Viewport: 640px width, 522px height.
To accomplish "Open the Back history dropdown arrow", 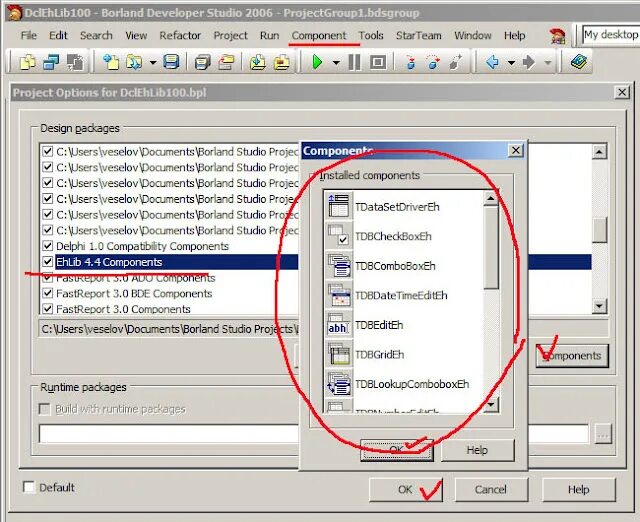I will click(x=511, y=62).
